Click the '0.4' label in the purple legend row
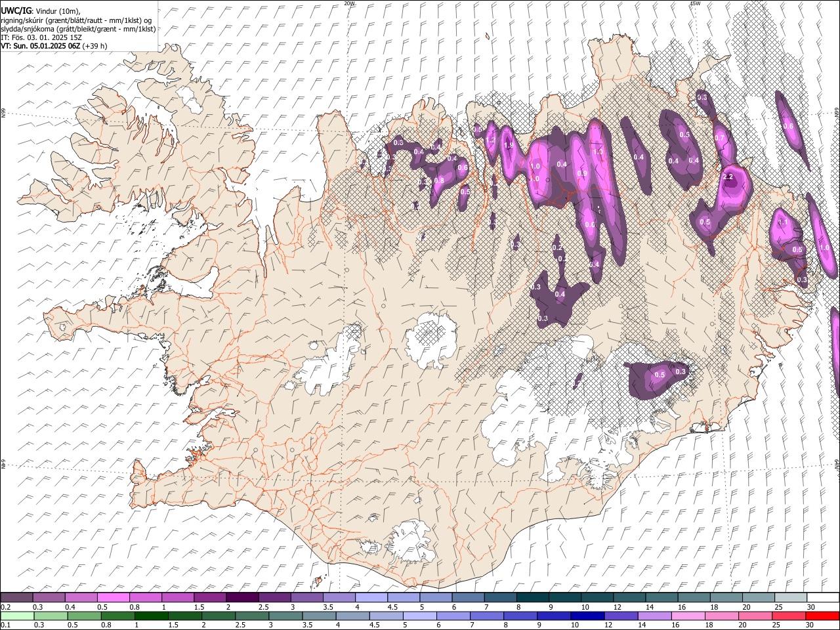The width and height of the screenshot is (840, 630). 70,607
